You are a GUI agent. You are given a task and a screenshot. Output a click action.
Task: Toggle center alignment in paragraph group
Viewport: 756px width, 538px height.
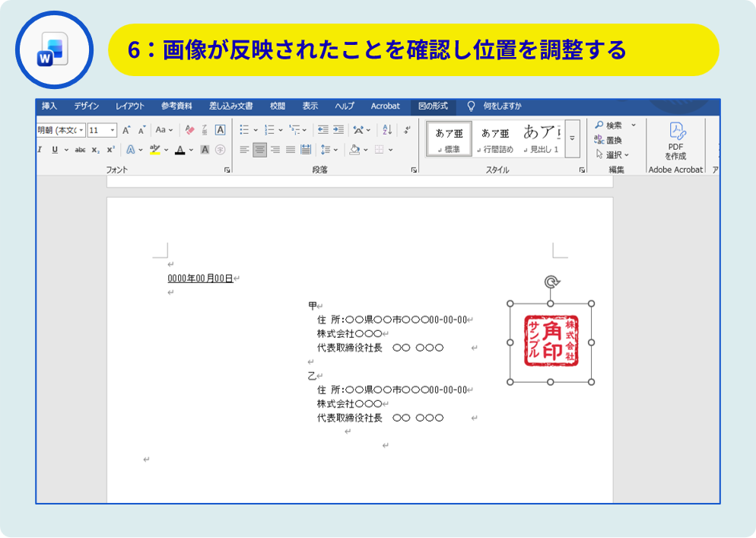tap(260, 150)
